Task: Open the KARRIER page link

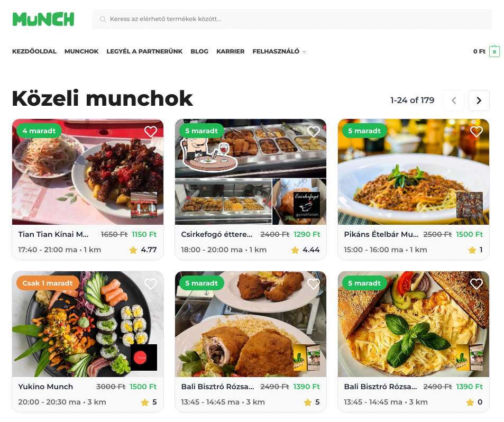Action: 230,51
